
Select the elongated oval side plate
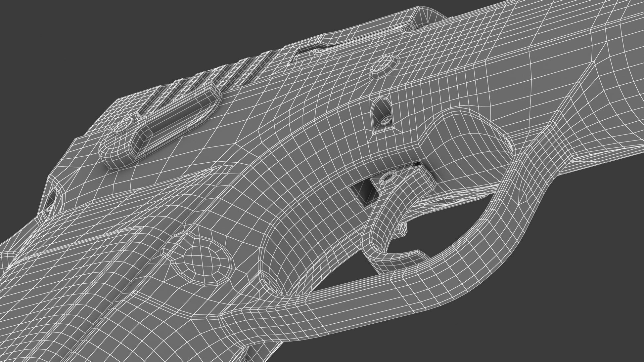[161, 127]
